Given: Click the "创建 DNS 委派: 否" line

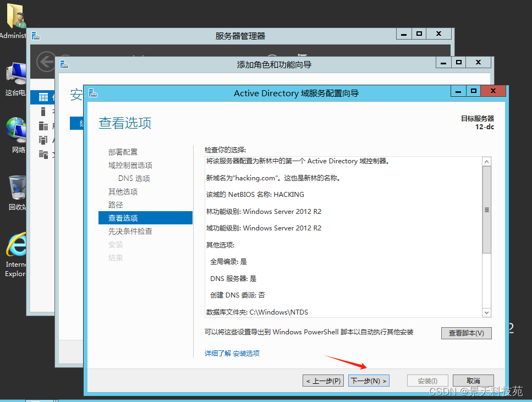Looking at the screenshot, I should pyautogui.click(x=238, y=295).
